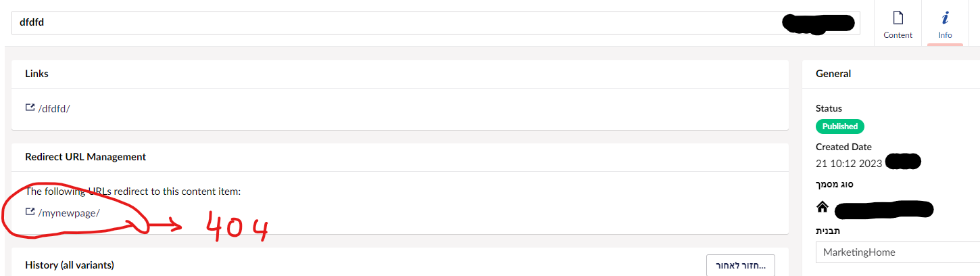
Task: Click the italic "i" Info icon
Action: (x=945, y=17)
